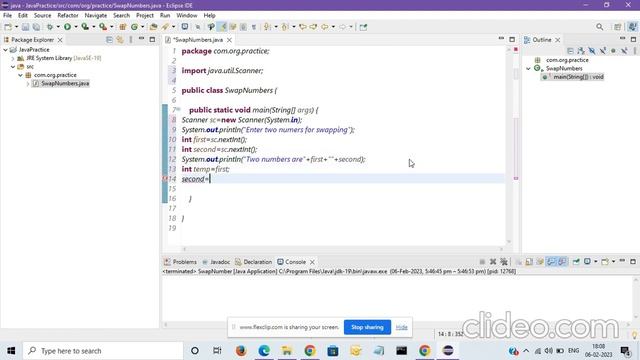Click Remove Launch X in Console
Image resolution: width=640 pixels, height=360 pixels.
tap(493, 262)
